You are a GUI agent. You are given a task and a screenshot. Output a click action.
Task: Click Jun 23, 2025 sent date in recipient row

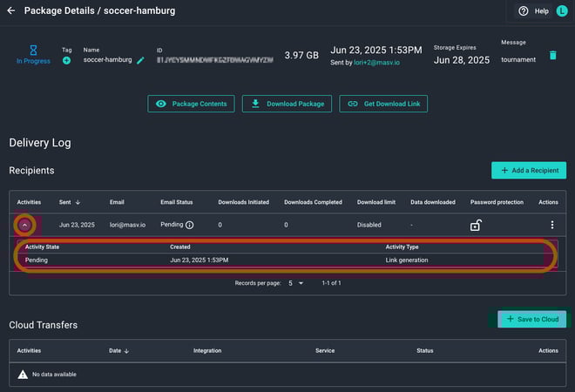tap(77, 225)
